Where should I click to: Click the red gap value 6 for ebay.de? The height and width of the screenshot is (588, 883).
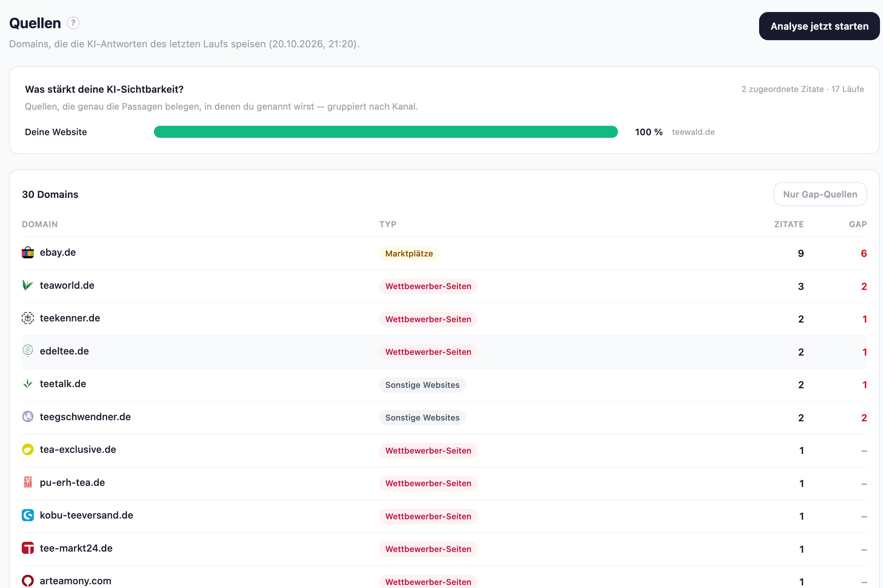pos(863,253)
